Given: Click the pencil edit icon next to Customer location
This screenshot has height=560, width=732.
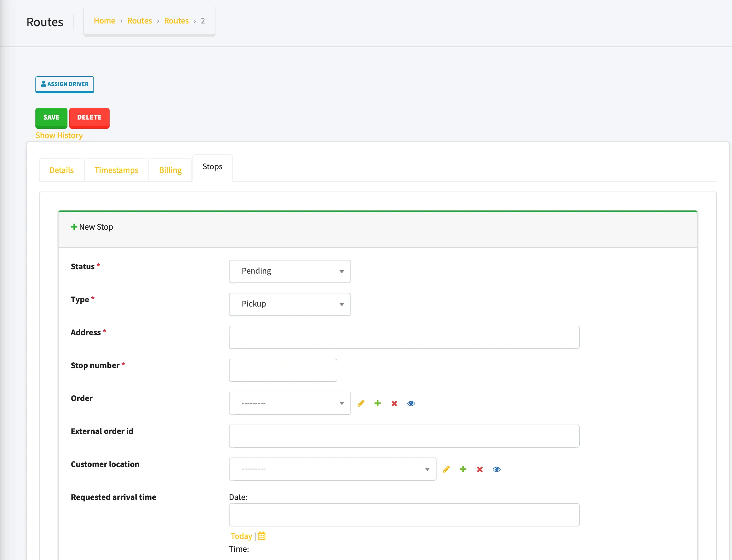Looking at the screenshot, I should coord(446,469).
